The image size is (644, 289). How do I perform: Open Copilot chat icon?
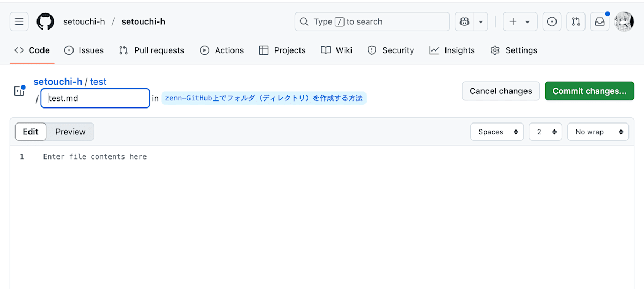464,21
